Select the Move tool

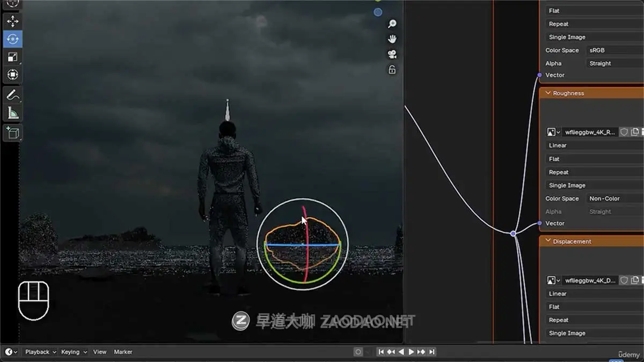(12, 21)
